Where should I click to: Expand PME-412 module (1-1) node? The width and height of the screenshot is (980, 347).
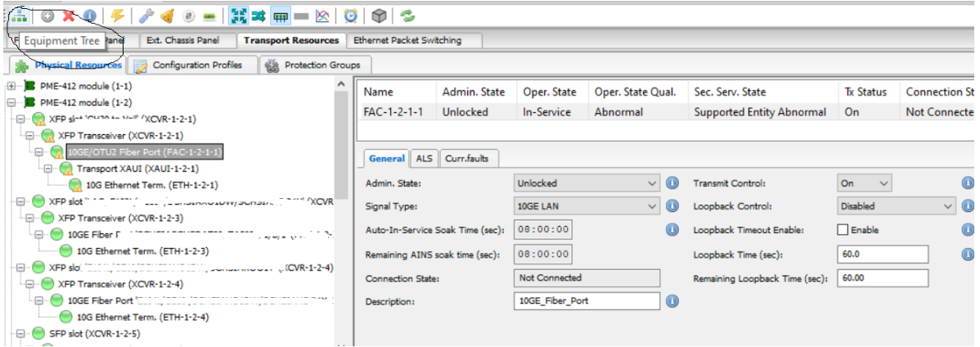11,86
